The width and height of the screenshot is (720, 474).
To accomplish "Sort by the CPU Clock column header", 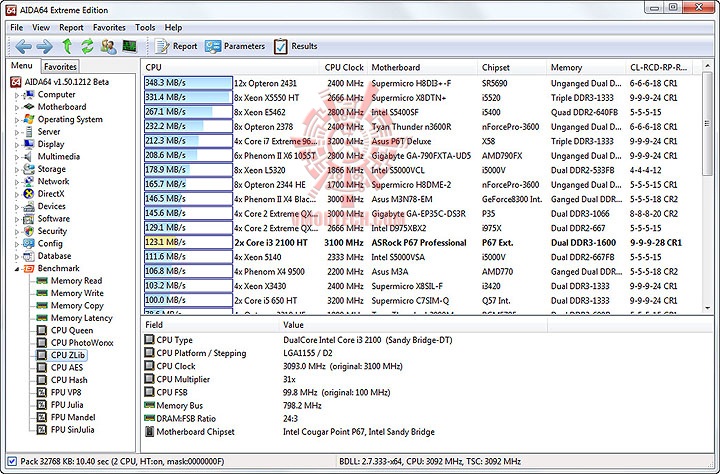I will [343, 67].
